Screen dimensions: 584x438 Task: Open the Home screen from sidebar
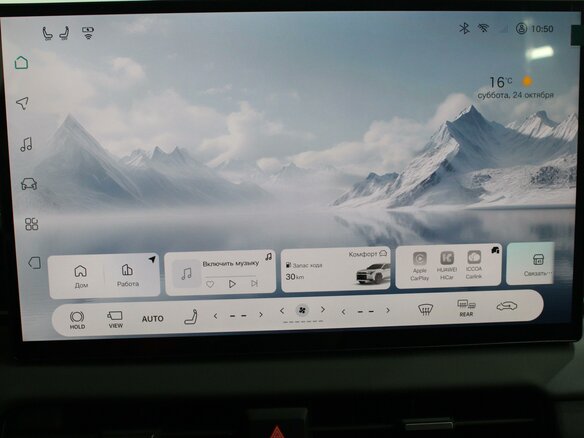coord(21,63)
